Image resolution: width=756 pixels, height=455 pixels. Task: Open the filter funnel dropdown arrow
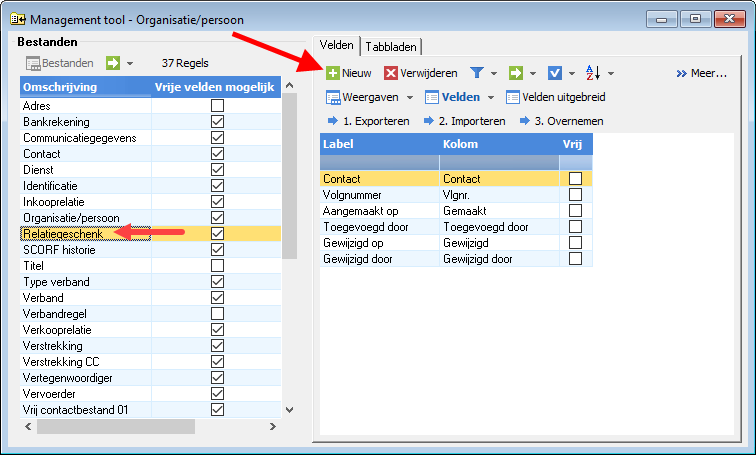(494, 73)
